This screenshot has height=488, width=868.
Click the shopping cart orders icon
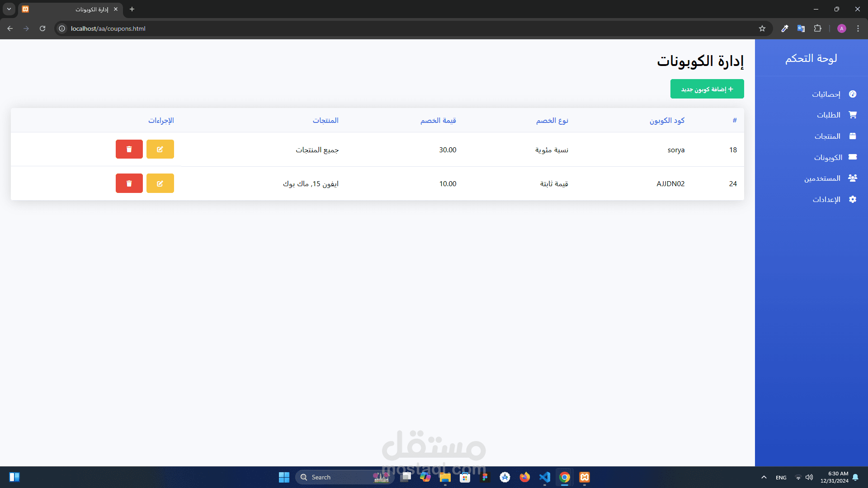tap(853, 115)
